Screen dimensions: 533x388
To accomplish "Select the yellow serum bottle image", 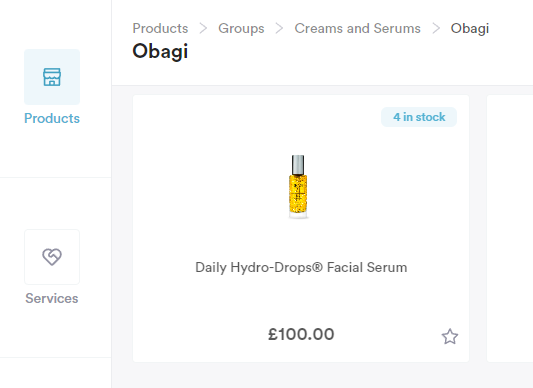I will (298, 187).
